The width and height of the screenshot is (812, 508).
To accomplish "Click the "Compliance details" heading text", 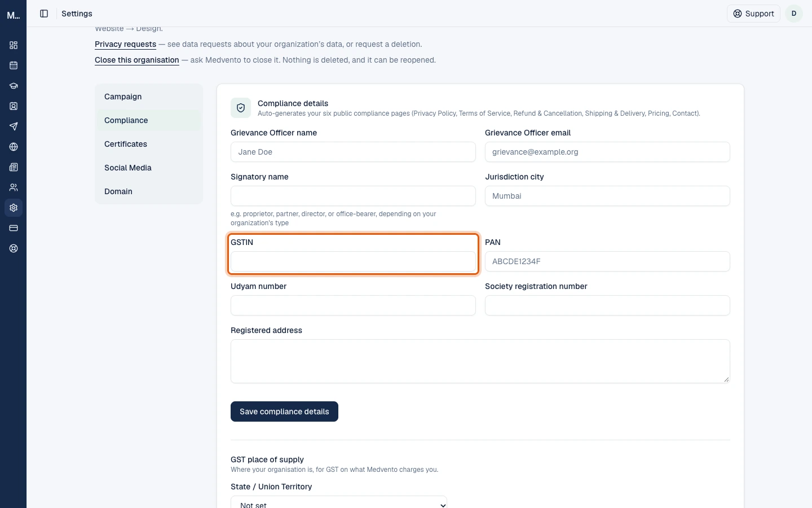I will [x=293, y=103].
